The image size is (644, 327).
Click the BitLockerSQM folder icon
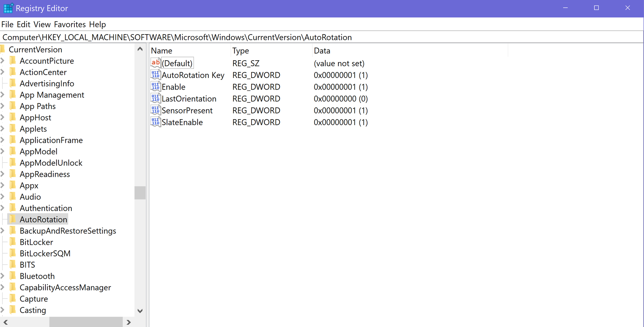coord(13,253)
